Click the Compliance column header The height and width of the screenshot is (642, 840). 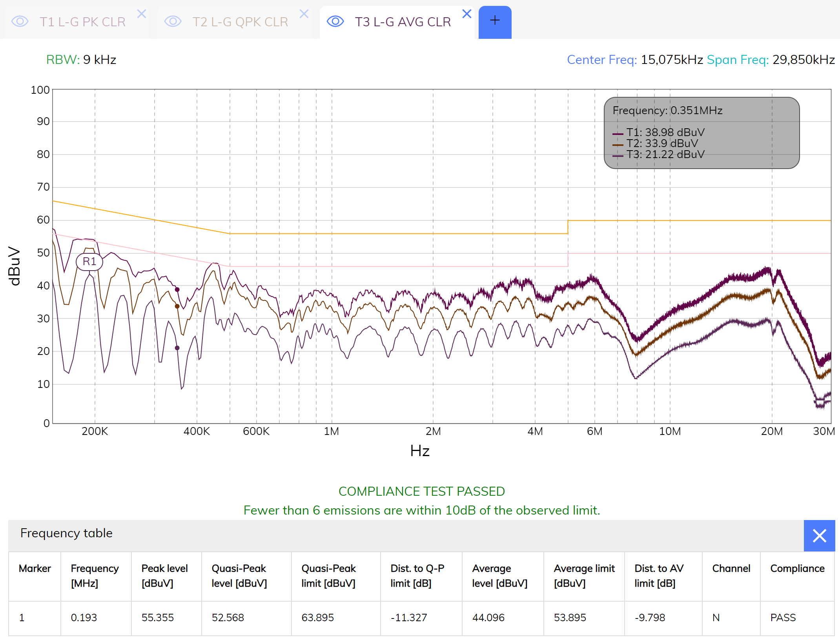tap(797, 568)
